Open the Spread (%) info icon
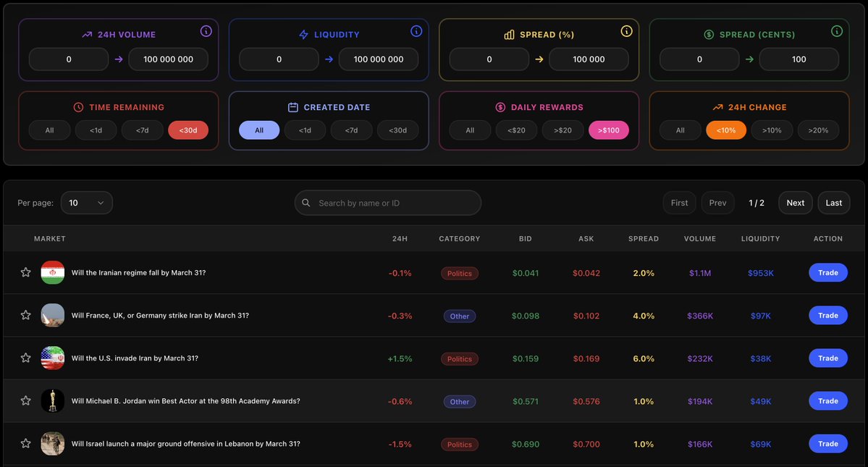Screen dimensions: 868x467 click(627, 31)
